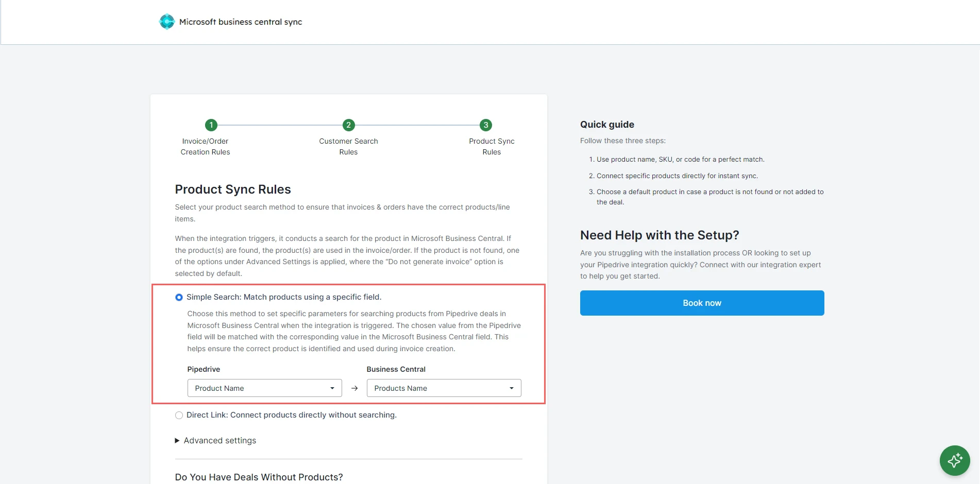Click the Quick guide heading
The width and height of the screenshot is (980, 484).
(607, 125)
